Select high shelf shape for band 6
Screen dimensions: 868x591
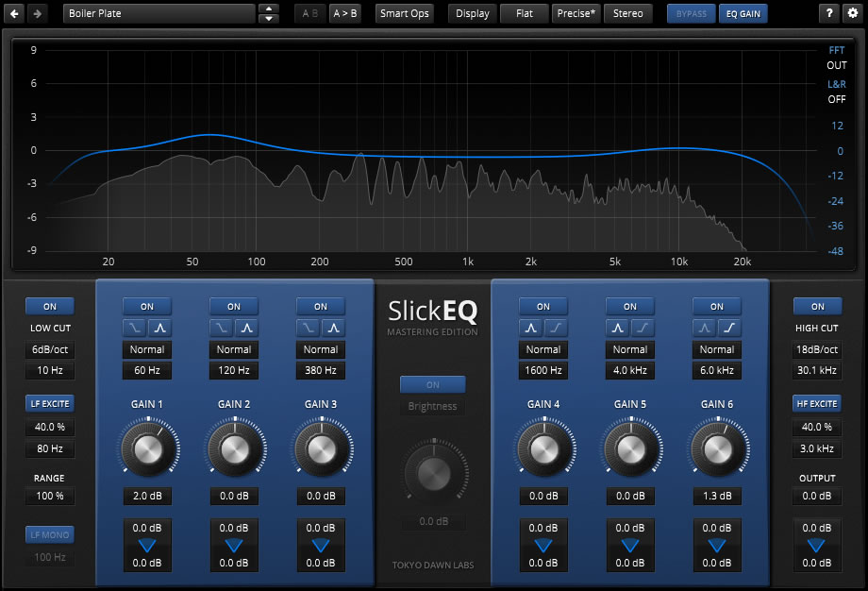730,328
